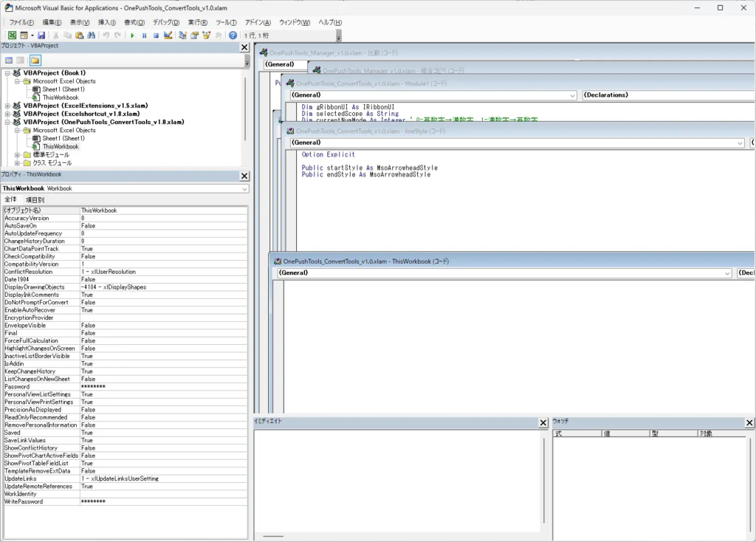Click the View Microsoft Excel toolbar icon

(x=12, y=35)
